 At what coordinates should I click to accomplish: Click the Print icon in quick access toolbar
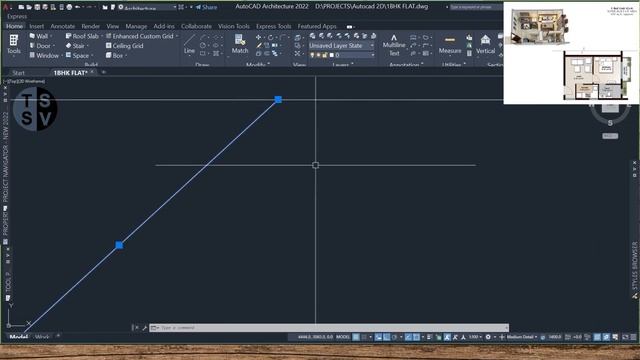(x=69, y=7)
